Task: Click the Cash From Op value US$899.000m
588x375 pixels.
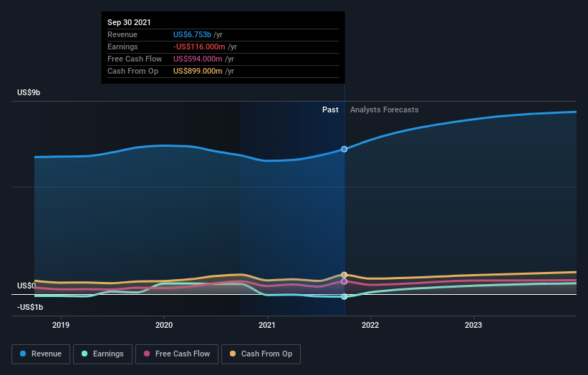Action: coord(198,71)
